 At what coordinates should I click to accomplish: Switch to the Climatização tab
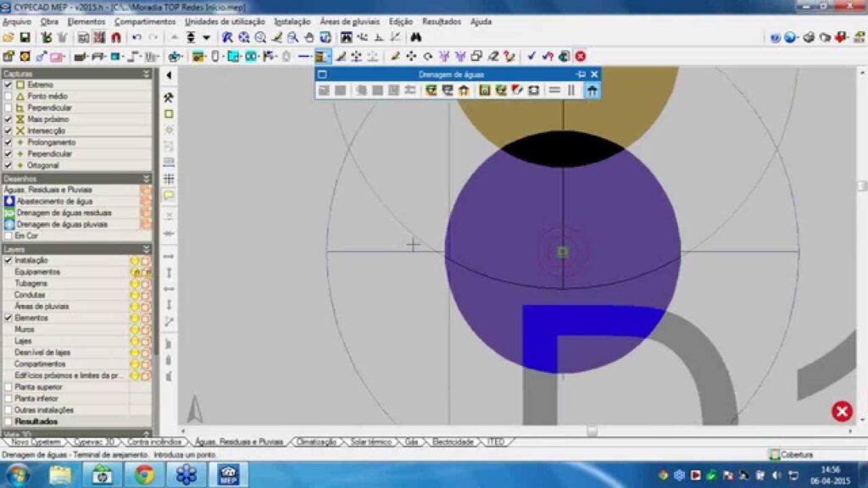point(317,442)
